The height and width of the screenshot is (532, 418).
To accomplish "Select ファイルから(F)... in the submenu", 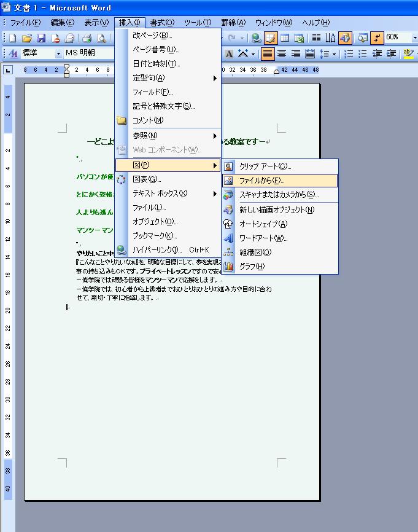I will [x=280, y=181].
